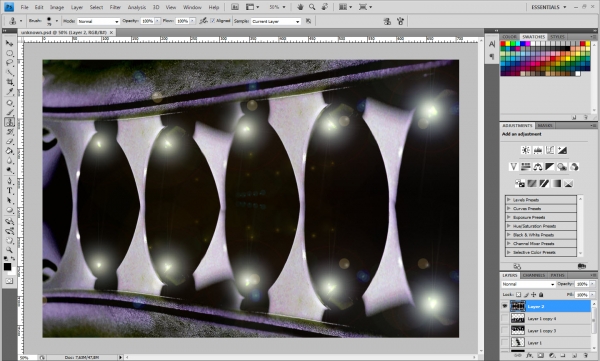Select the Move tool
Image resolution: width=600 pixels, height=361 pixels.
(9, 43)
